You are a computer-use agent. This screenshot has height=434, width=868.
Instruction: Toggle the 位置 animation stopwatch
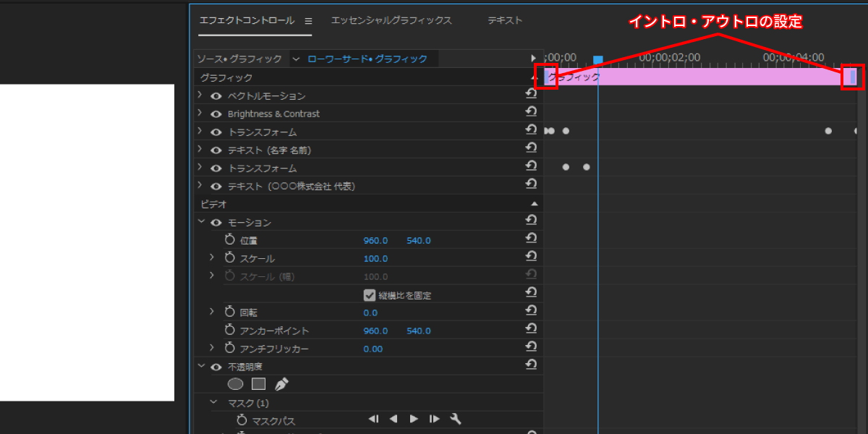click(x=230, y=239)
